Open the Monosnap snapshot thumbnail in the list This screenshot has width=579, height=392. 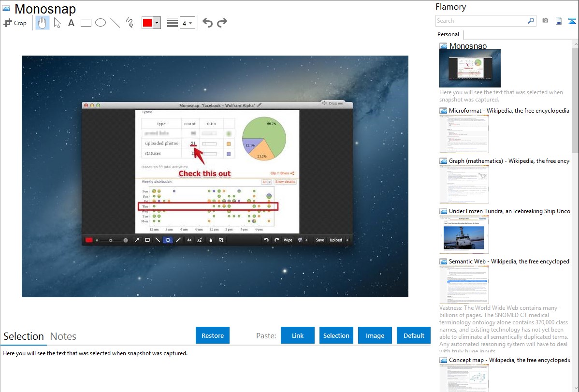[x=470, y=68]
